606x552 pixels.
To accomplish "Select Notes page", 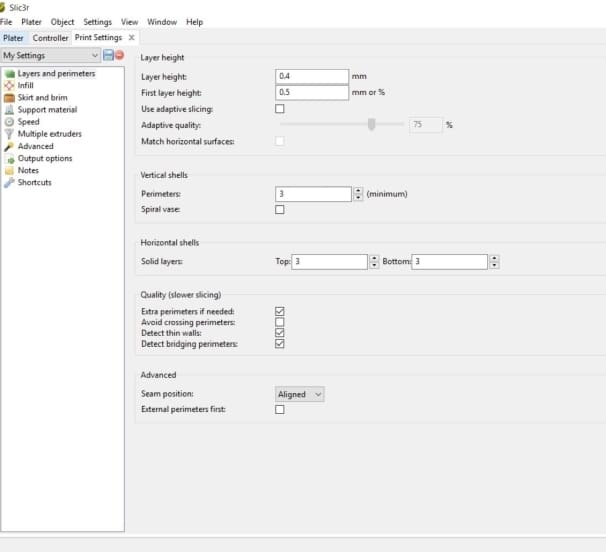I will click(x=28, y=170).
